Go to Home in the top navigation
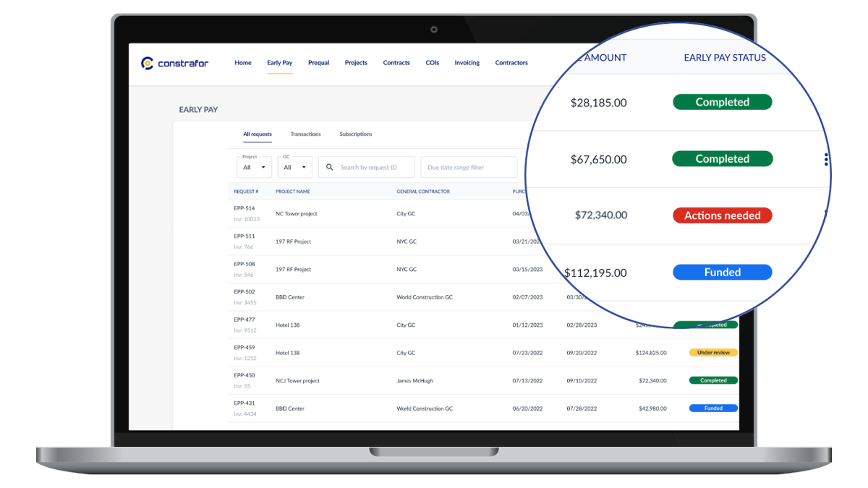The width and height of the screenshot is (868, 488). click(243, 63)
